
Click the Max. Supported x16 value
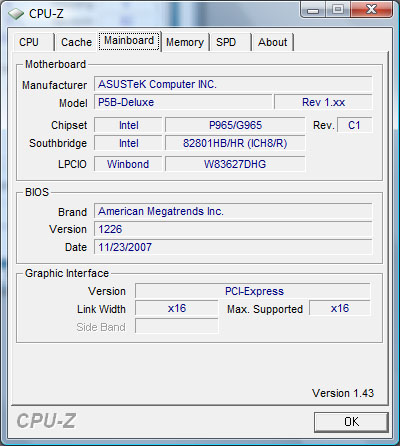pyautogui.click(x=340, y=308)
